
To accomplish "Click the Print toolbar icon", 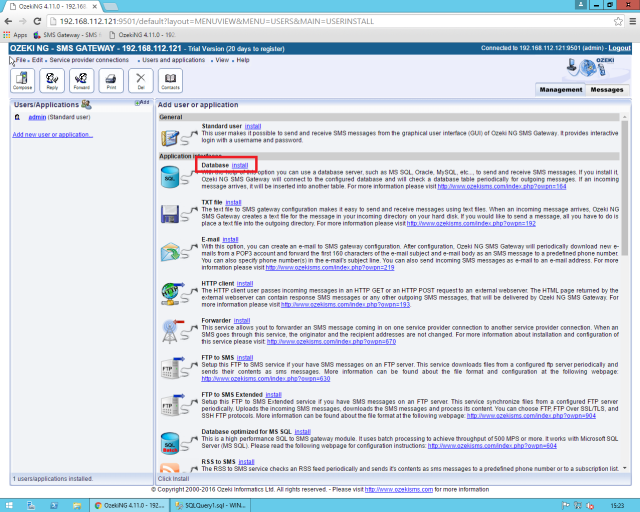I will pyautogui.click(x=111, y=80).
